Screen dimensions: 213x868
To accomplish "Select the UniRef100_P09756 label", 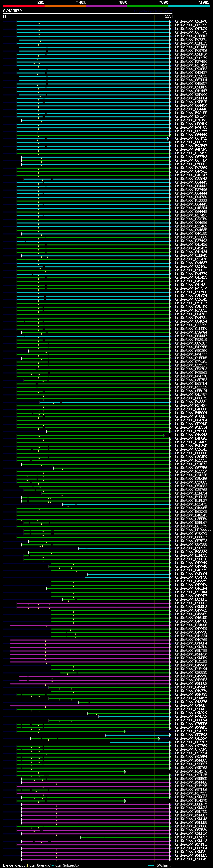I will [191, 51].
